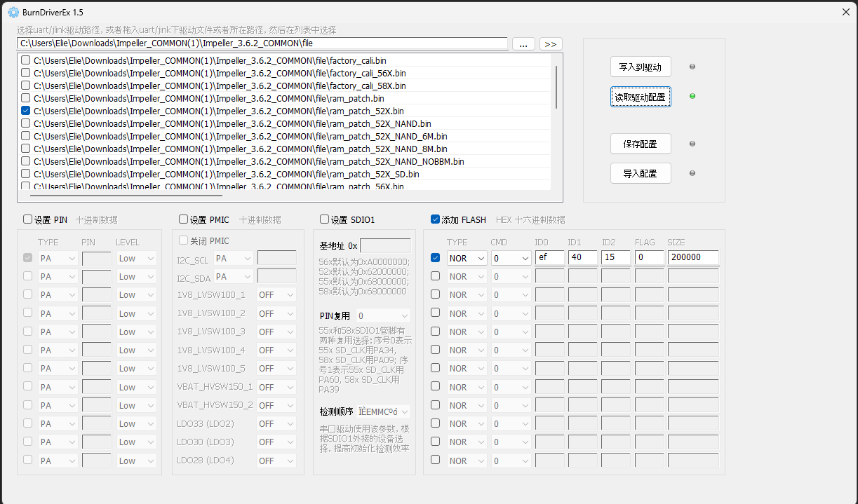Check the ram_patch_52X_NAND_NOBBM.bin checkbox
The image size is (858, 504).
pos(26,161)
